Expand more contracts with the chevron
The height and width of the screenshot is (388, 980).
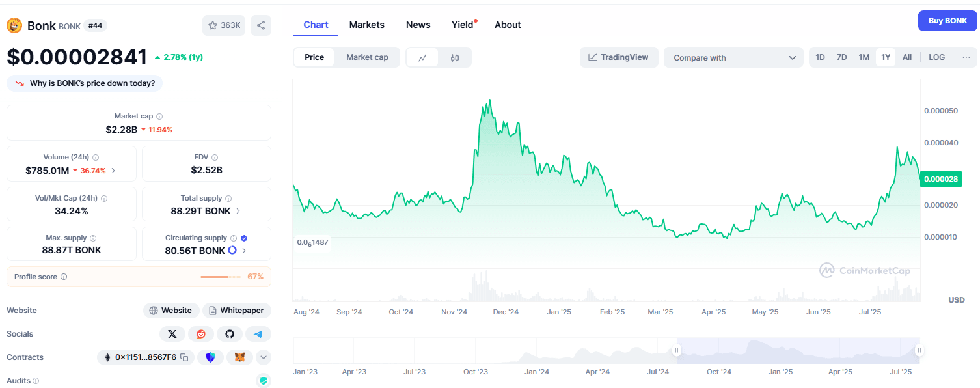[x=264, y=357]
